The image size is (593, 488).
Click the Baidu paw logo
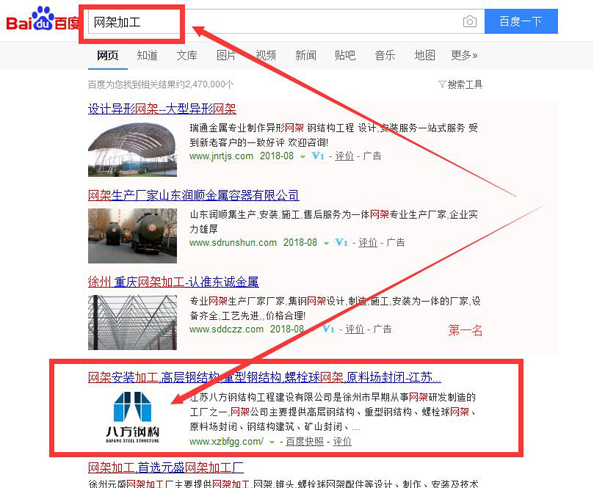(x=43, y=18)
